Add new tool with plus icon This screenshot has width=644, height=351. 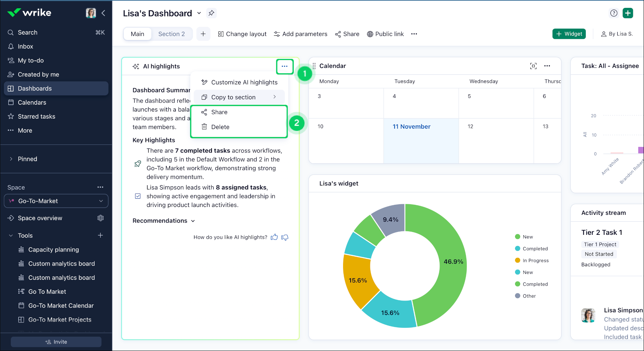(x=100, y=235)
